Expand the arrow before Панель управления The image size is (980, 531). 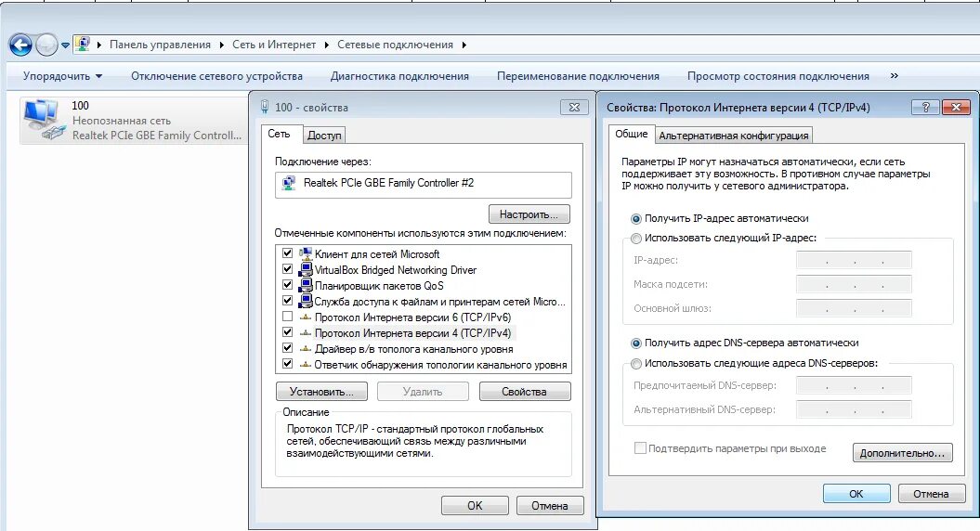coord(98,45)
